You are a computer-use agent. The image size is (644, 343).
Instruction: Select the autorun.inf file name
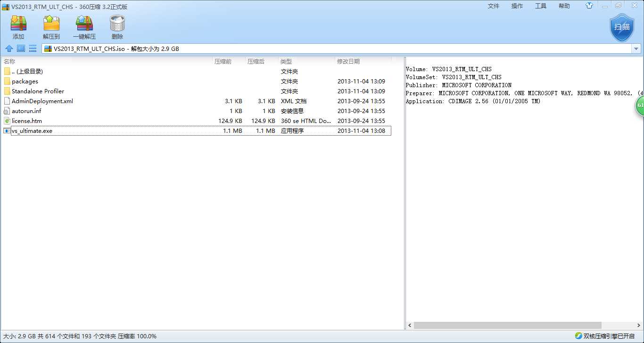26,111
